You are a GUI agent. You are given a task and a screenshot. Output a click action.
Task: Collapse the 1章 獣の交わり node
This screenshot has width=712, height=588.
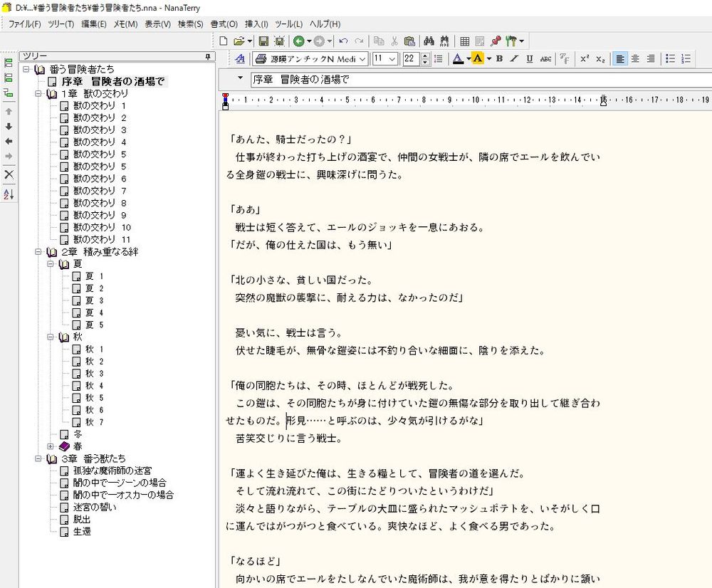pos(38,93)
